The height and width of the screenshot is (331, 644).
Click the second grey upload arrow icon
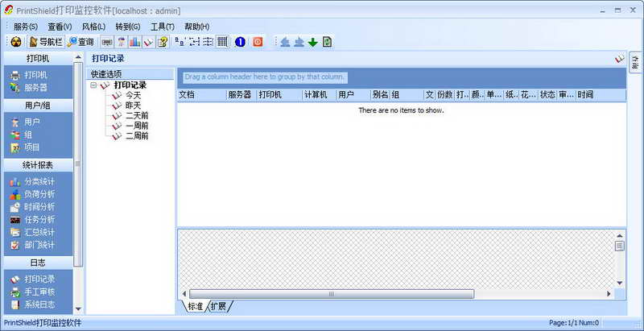(299, 42)
